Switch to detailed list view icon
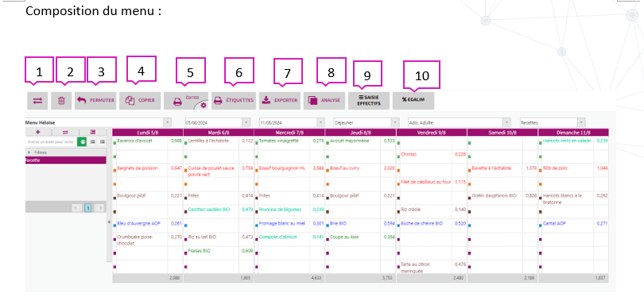Viewport: 644px width, 301px height. tap(102, 141)
